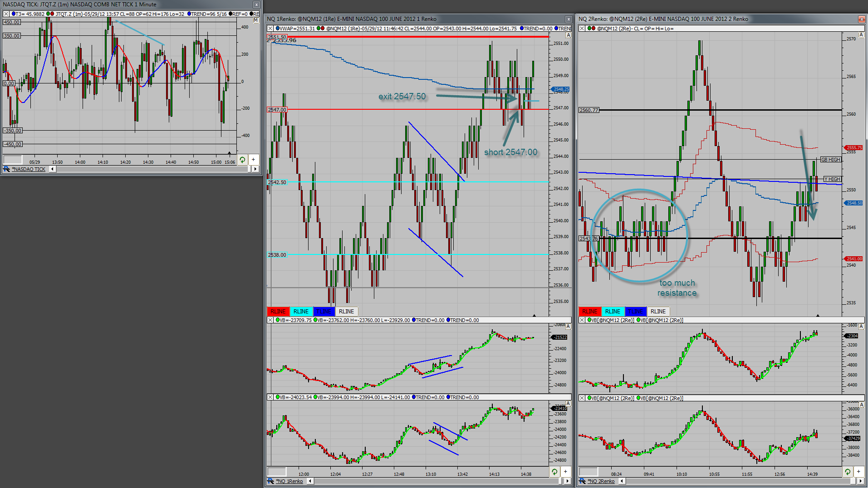Click the A auto-scale button of NQ 1Renko price pane

(x=568, y=35)
